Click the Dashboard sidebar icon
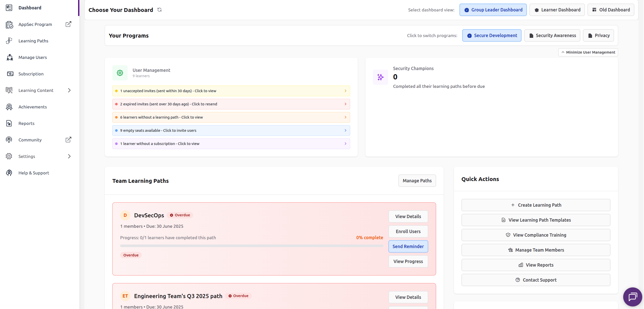 coord(9,8)
